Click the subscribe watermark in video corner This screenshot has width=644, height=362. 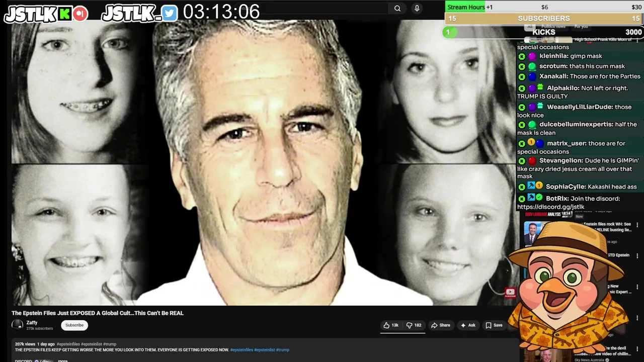pyautogui.click(x=510, y=292)
